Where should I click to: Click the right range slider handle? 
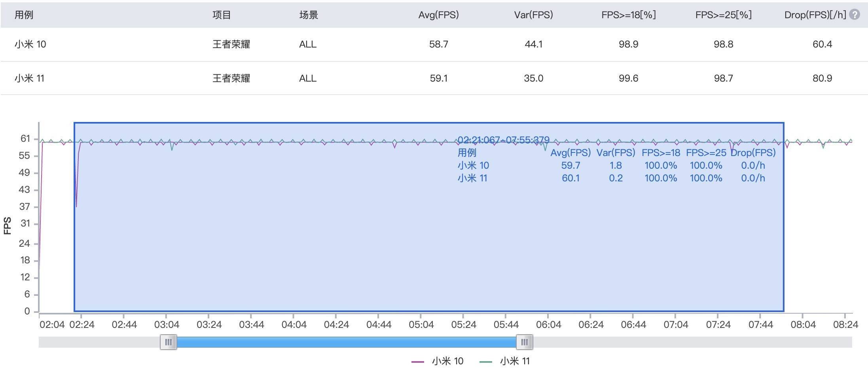pyautogui.click(x=524, y=342)
